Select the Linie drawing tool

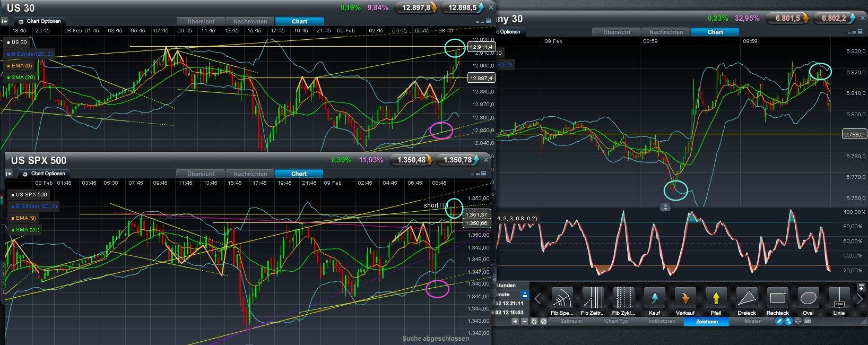coord(839,301)
